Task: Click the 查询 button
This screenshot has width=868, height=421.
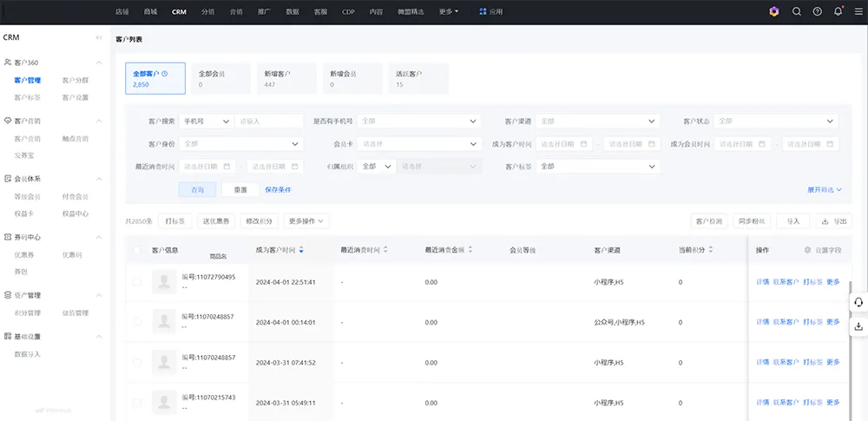Action: click(198, 189)
